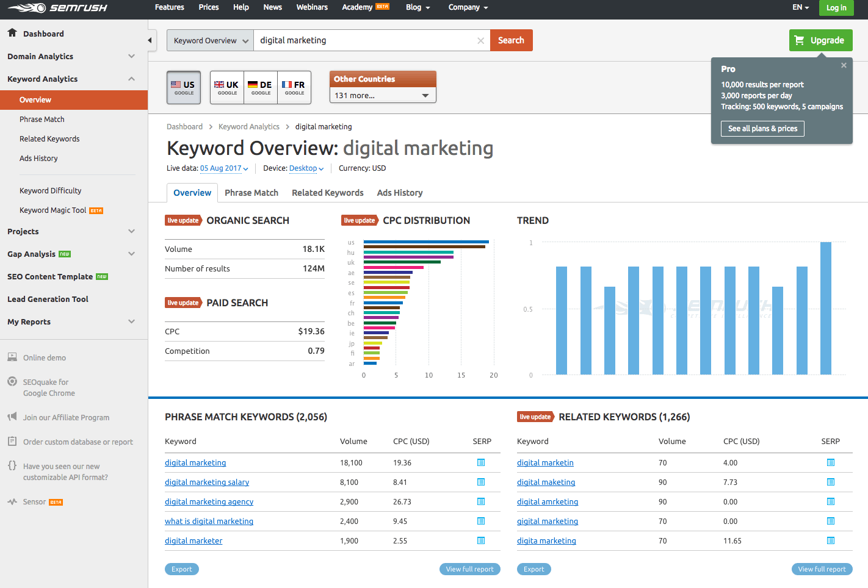Click the Log in button
Viewport: 868px width, 588px height.
[836, 8]
